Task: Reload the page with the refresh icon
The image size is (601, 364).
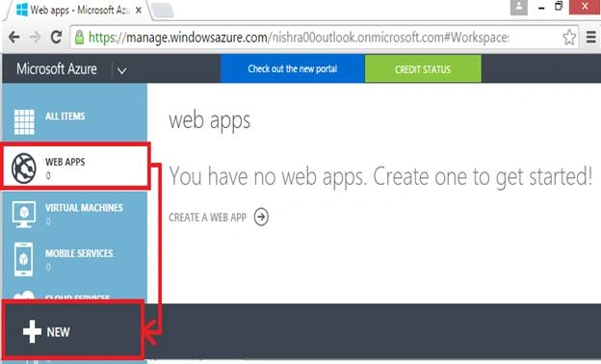Action: click(56, 38)
